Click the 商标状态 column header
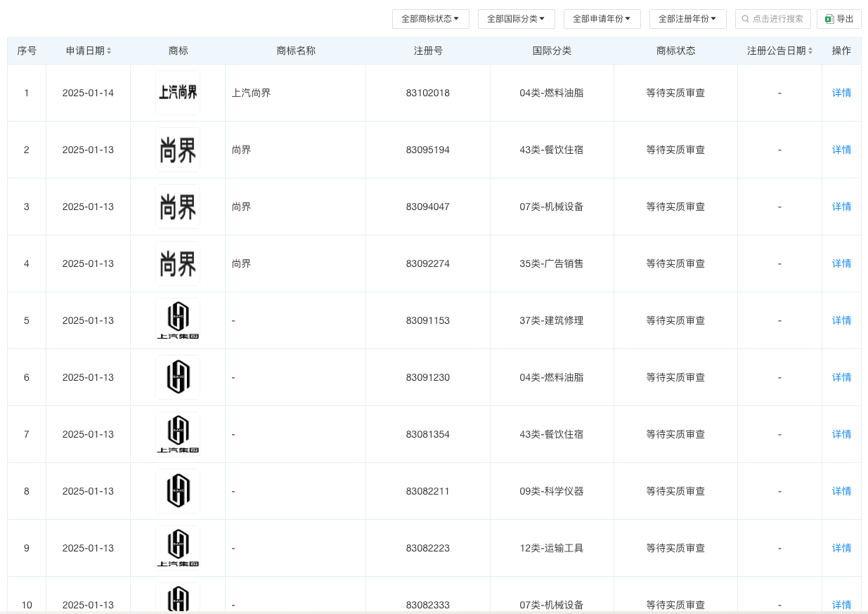The height and width of the screenshot is (614, 868). click(675, 51)
